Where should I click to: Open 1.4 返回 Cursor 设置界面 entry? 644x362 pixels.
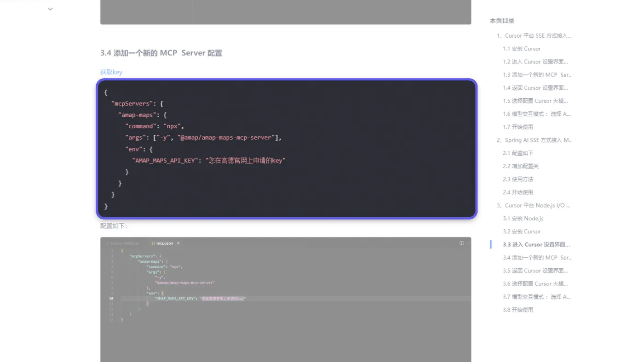pyautogui.click(x=535, y=88)
